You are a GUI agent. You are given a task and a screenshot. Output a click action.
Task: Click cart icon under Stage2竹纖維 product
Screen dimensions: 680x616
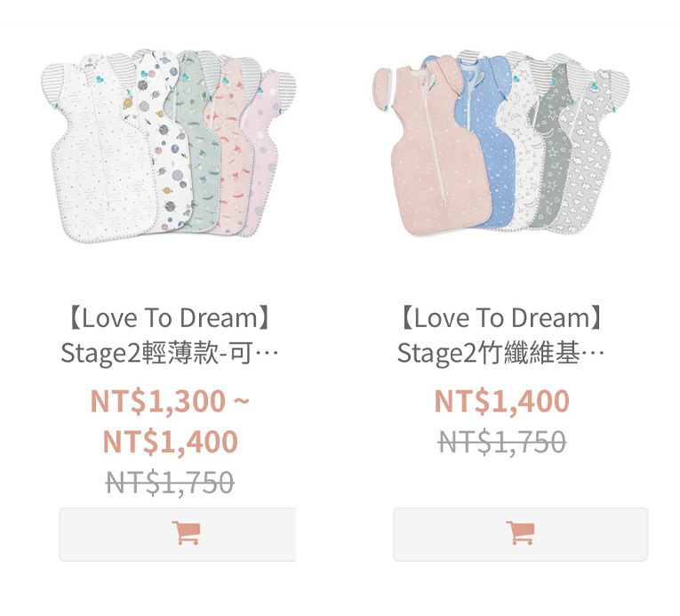click(x=520, y=532)
